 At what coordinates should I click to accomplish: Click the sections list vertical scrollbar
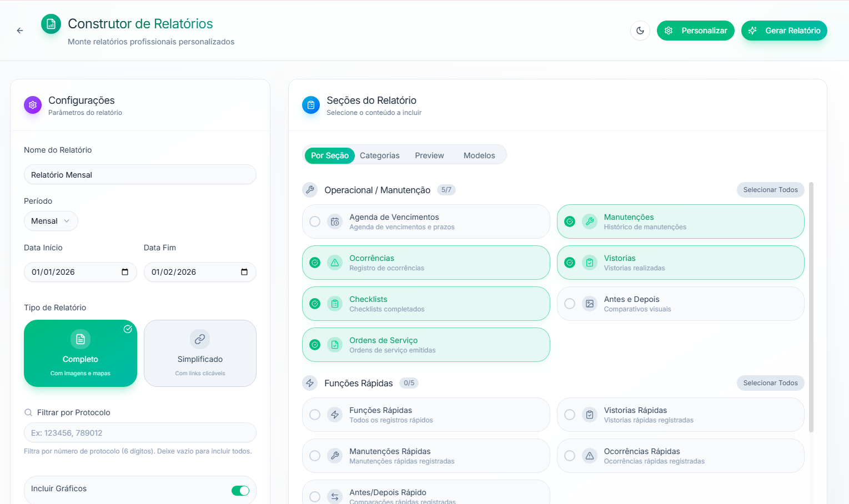811,307
